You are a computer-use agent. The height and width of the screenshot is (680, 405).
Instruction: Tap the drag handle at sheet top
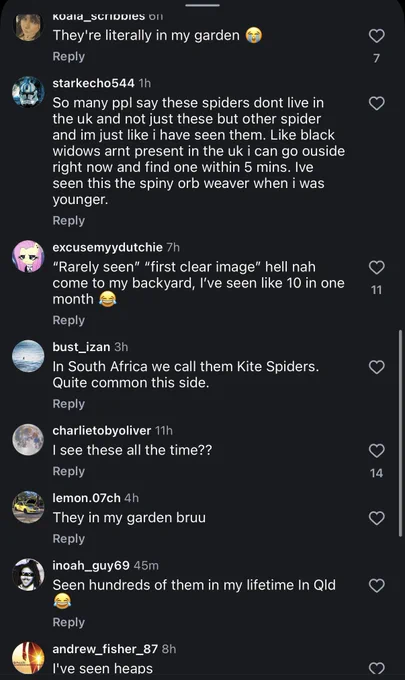click(202, 6)
